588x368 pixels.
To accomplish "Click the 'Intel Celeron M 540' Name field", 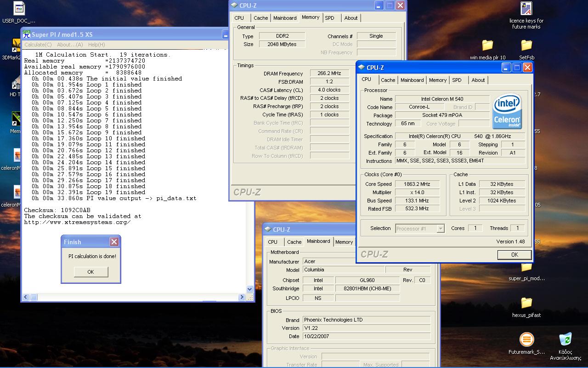I will pyautogui.click(x=442, y=99).
